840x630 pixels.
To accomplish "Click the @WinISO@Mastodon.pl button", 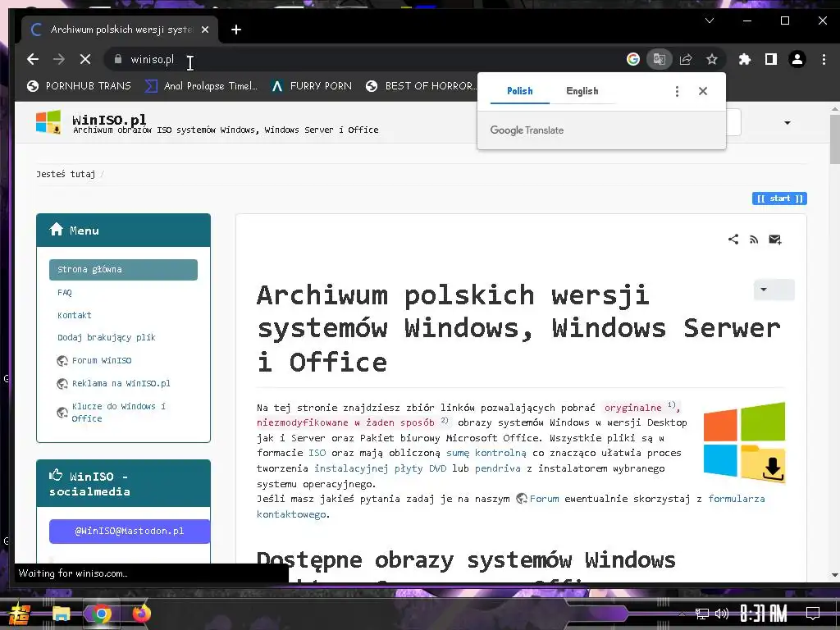I will coord(129,531).
